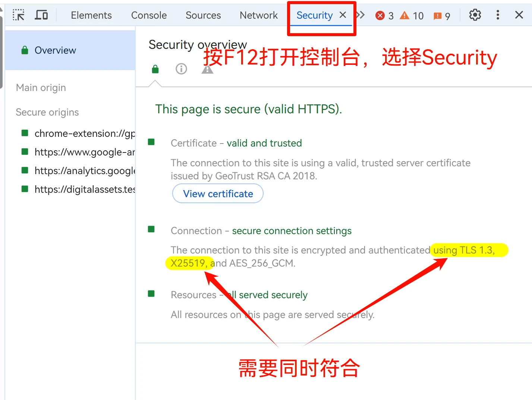Viewport: 532px width, 400px height.
Task: Select the https://analytics.google origin entry
Action: pyautogui.click(x=84, y=171)
